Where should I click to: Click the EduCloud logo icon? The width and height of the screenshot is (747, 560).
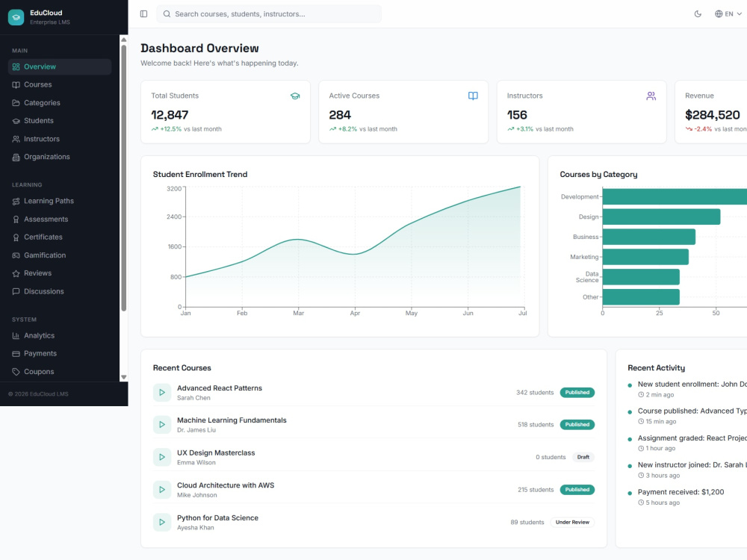[16, 17]
